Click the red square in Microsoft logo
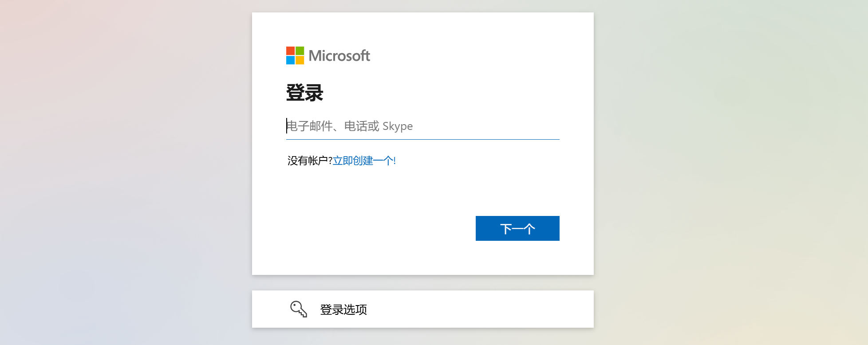 point(290,51)
